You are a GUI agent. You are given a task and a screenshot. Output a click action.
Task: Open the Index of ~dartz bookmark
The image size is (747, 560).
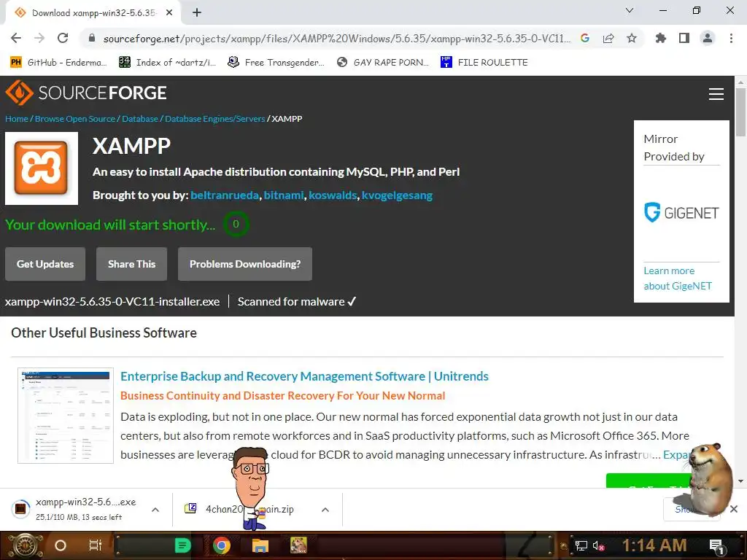(x=167, y=63)
